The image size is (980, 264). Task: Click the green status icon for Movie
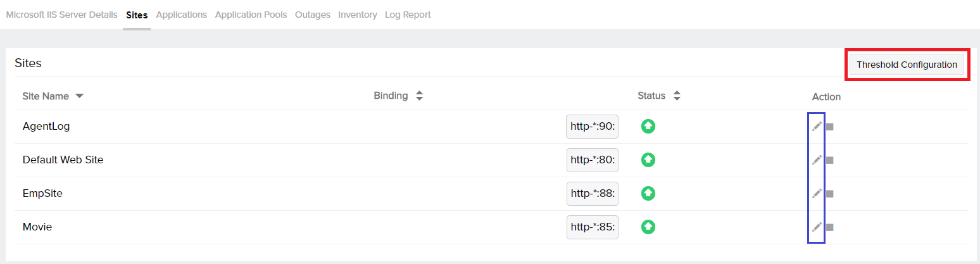pyautogui.click(x=648, y=227)
